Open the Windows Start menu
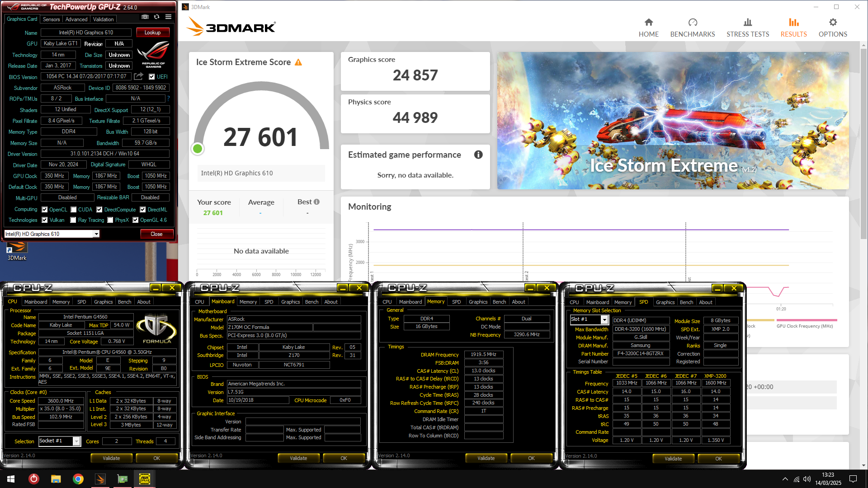 pos(11,479)
